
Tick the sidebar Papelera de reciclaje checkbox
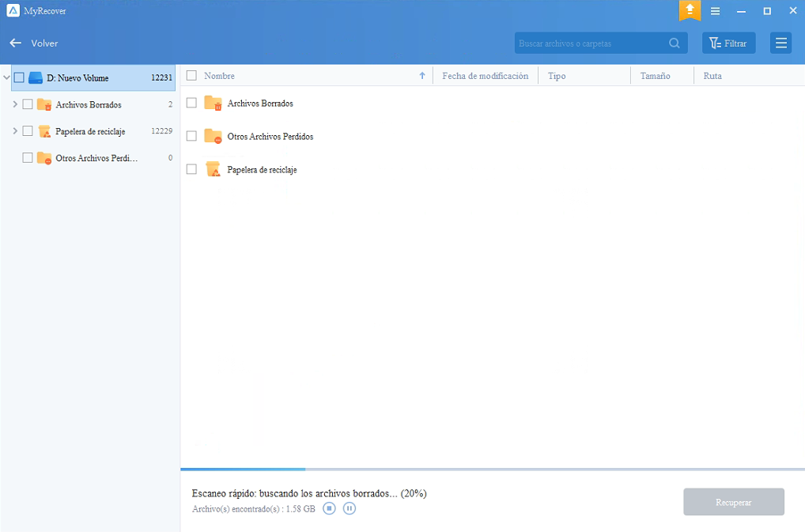click(28, 130)
